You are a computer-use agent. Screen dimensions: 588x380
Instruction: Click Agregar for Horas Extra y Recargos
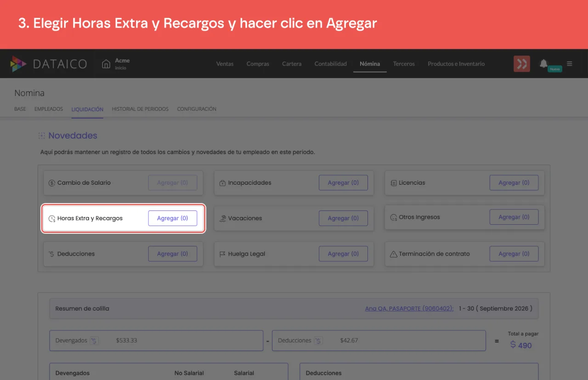pos(173,218)
